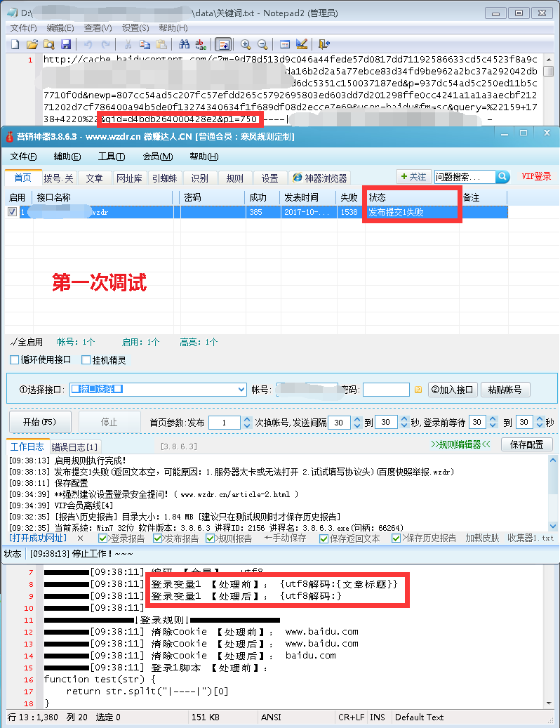Click the Scheme select icon in Notepad2
This screenshot has width=560, height=728.
285,44
